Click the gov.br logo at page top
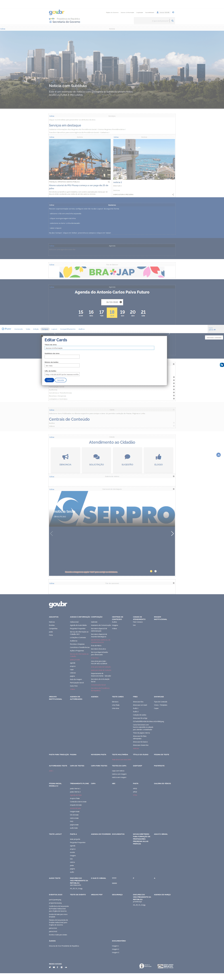The height and width of the screenshot is (980, 224). point(57,12)
